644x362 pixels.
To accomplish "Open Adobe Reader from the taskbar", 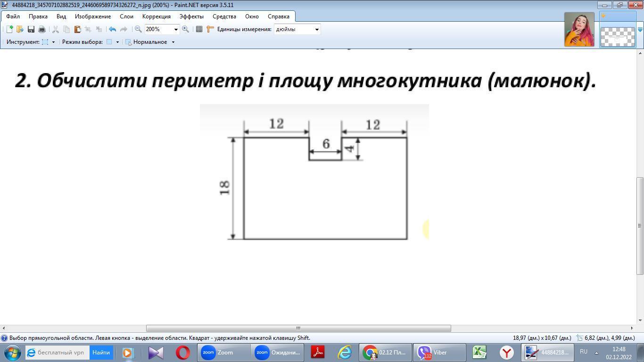I will point(318,353).
